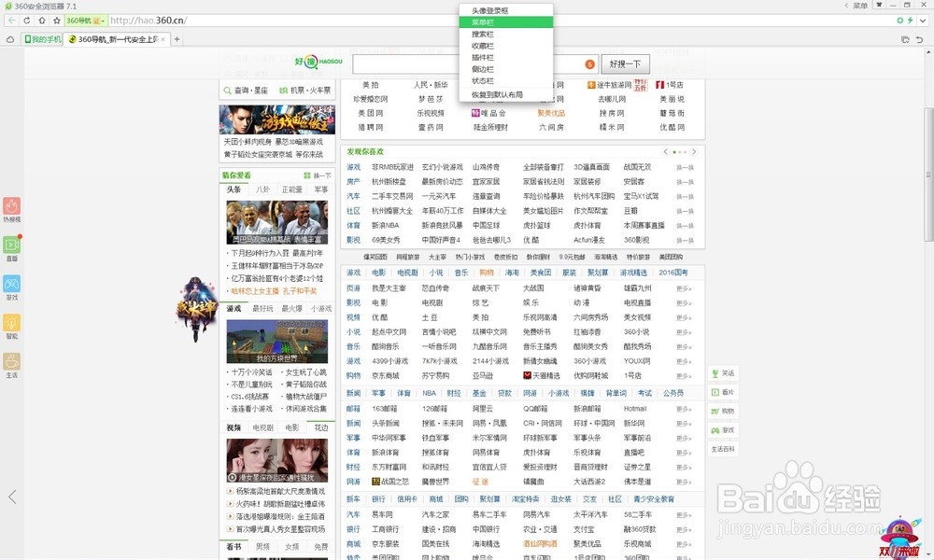The image size is (934, 560).
Task: Choose 收藏栏 in the context menu
Action: pos(506,46)
